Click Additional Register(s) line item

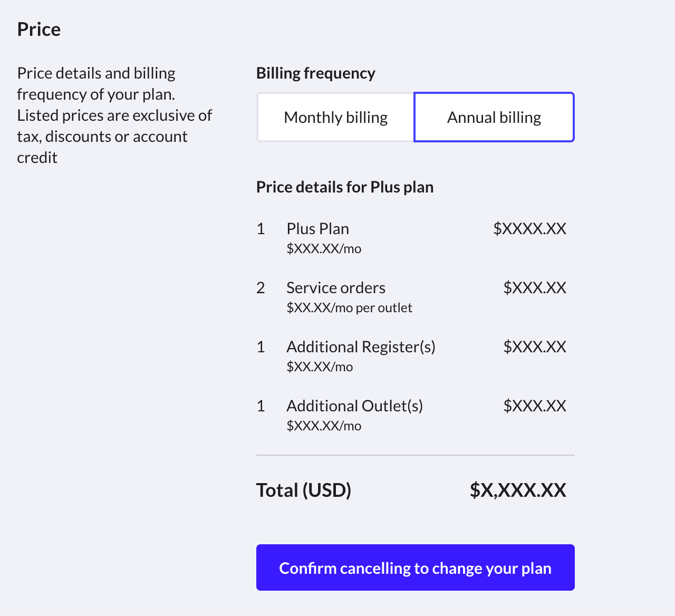361,347
